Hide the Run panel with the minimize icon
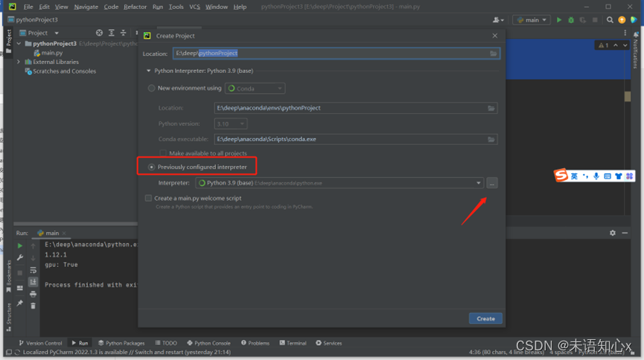 (x=625, y=233)
